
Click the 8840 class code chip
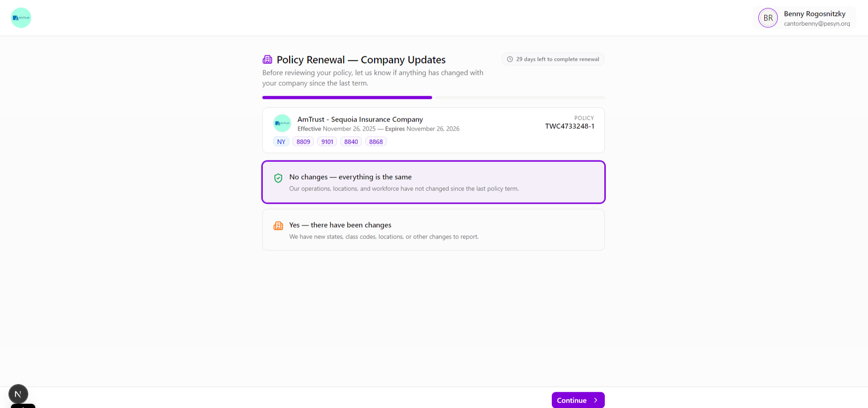[351, 141]
